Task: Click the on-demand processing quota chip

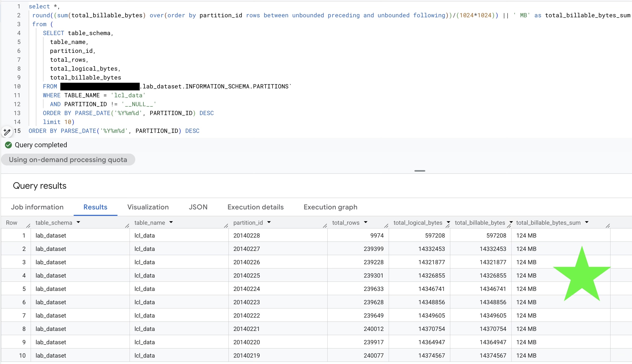Action: 68,160
